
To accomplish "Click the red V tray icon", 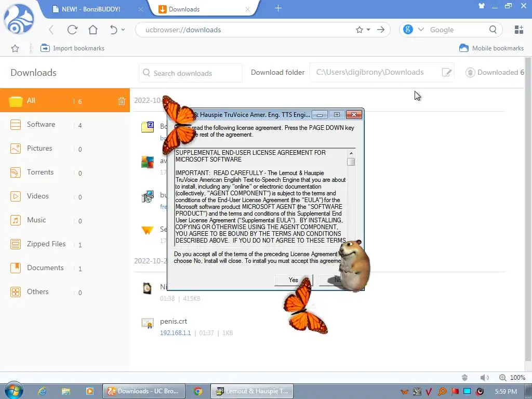I will point(429,392).
